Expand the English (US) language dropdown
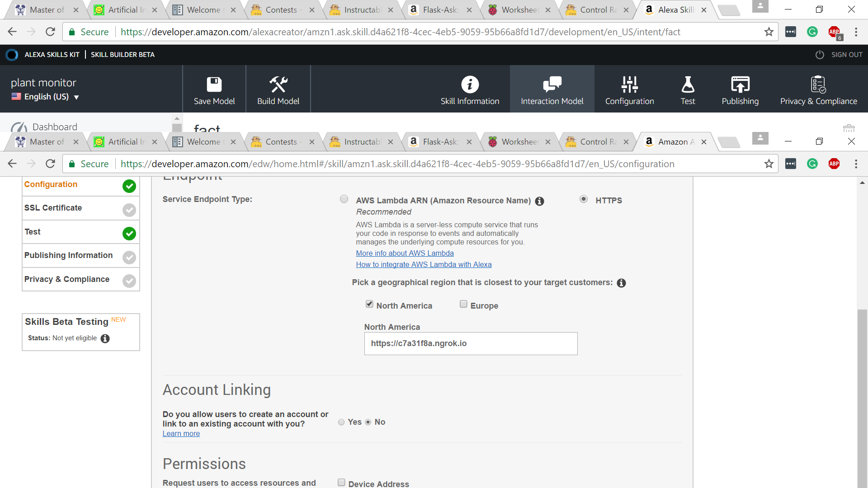This screenshot has width=868, height=488. click(45, 97)
